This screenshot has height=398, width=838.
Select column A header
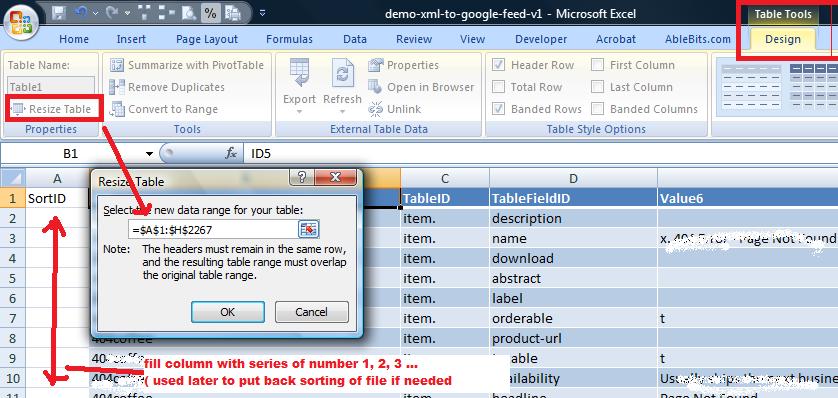(57, 178)
